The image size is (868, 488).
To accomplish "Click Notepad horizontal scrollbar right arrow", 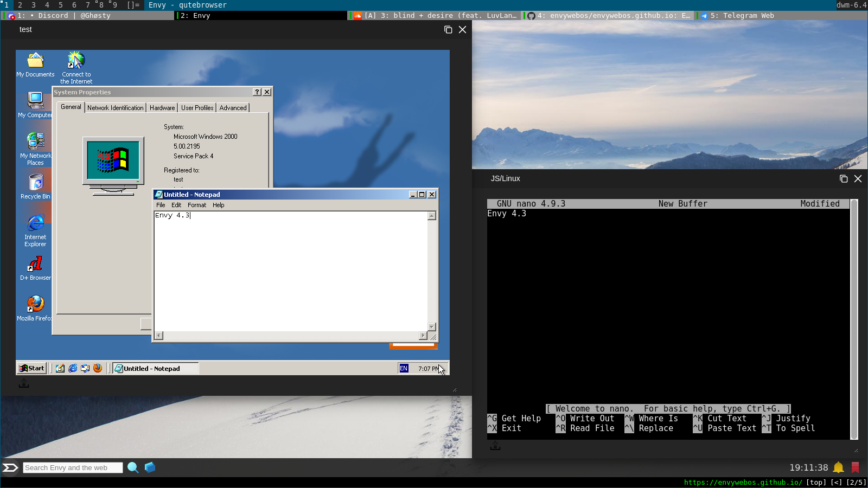I will tap(423, 336).
